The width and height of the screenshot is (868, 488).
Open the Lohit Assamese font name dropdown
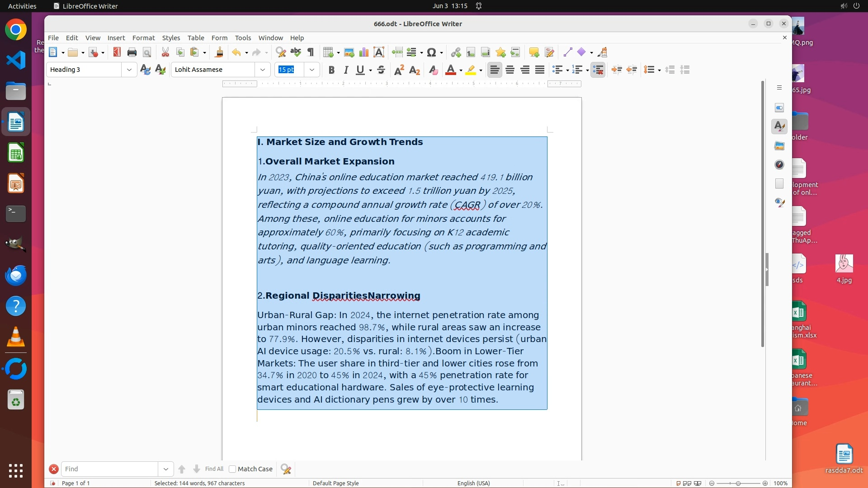[263, 70]
